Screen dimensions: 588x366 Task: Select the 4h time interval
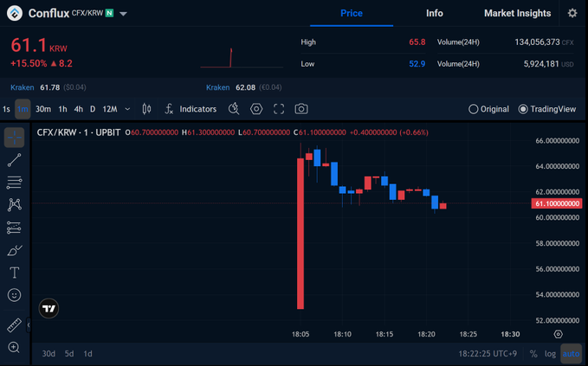(x=79, y=109)
